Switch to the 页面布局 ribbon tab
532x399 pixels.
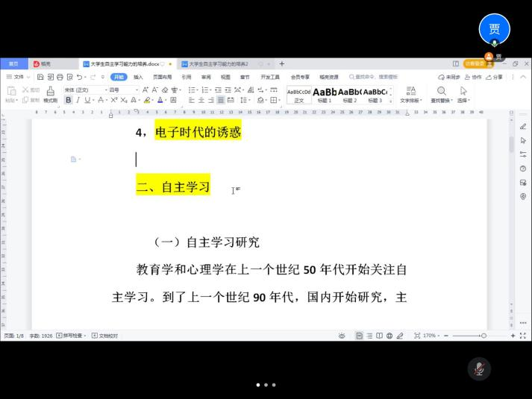162,77
